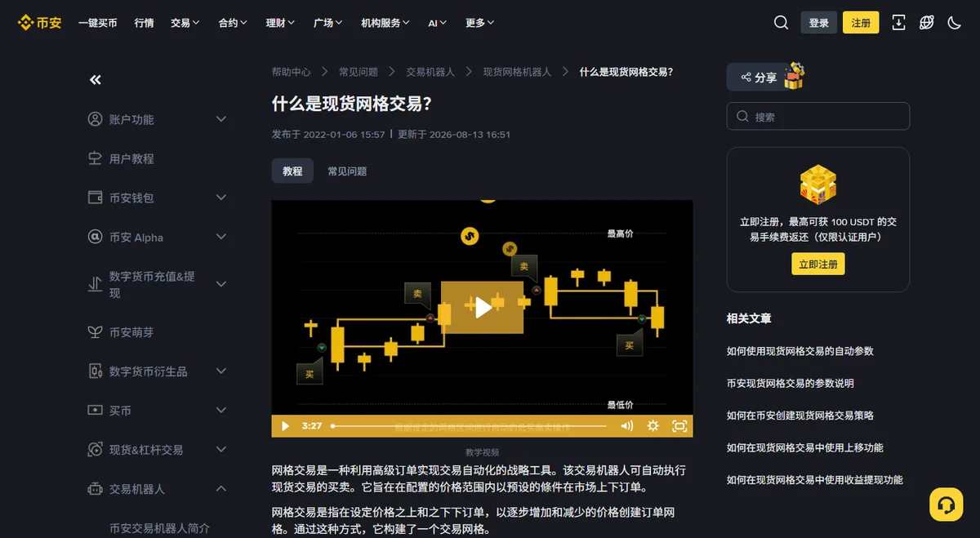Expand the 账户功能 sidebar section
The width and height of the screenshot is (980, 538).
(x=220, y=119)
